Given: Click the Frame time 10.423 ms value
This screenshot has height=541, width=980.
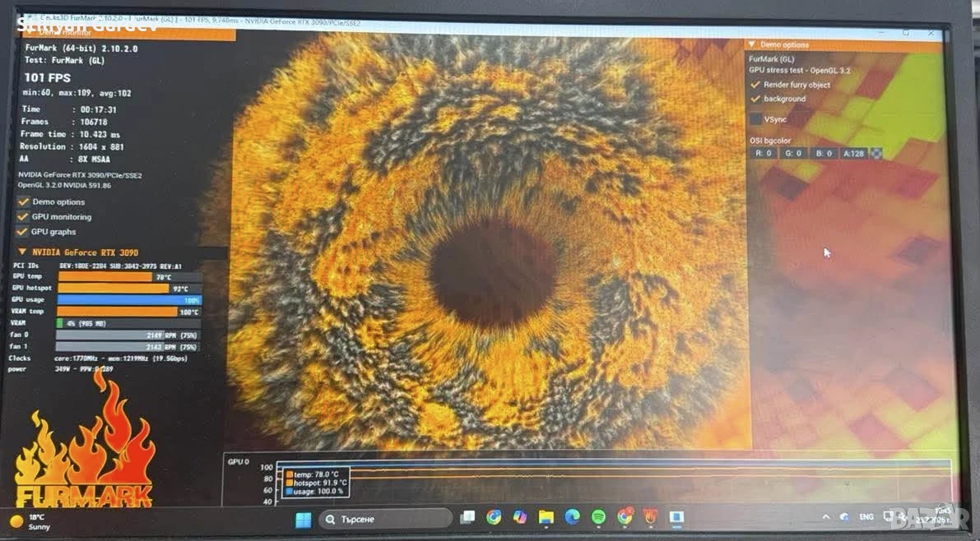Looking at the screenshot, I should (x=100, y=134).
